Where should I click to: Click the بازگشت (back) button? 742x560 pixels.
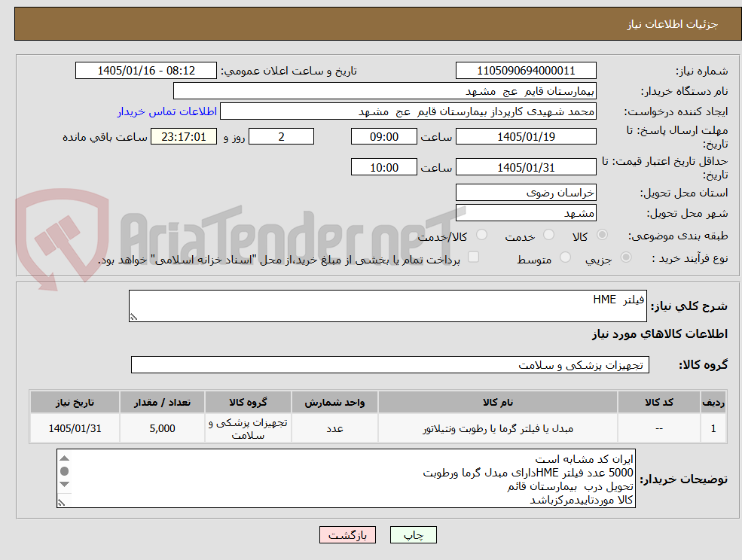coord(347,535)
